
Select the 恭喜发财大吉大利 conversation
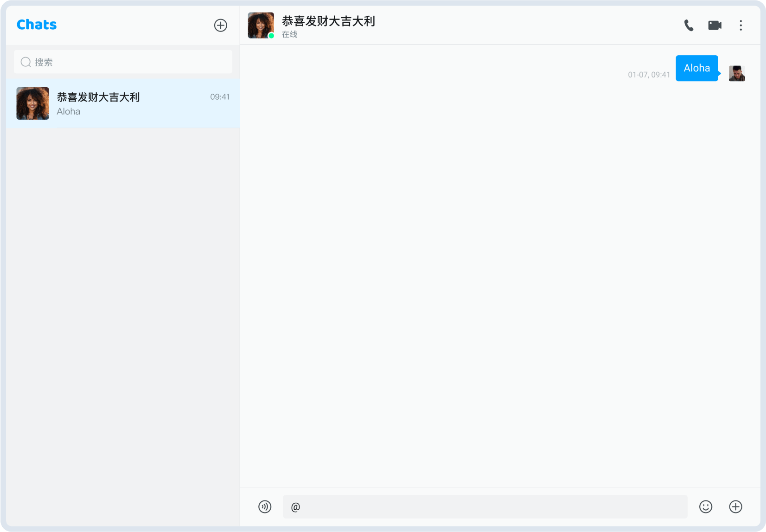pos(123,103)
